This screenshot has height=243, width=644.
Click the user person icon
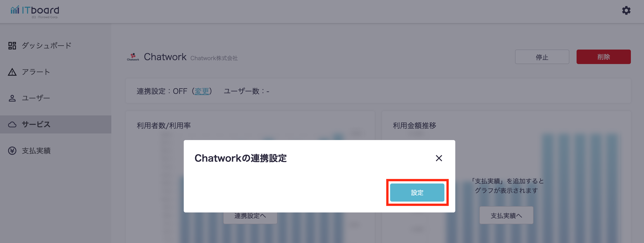(12, 98)
